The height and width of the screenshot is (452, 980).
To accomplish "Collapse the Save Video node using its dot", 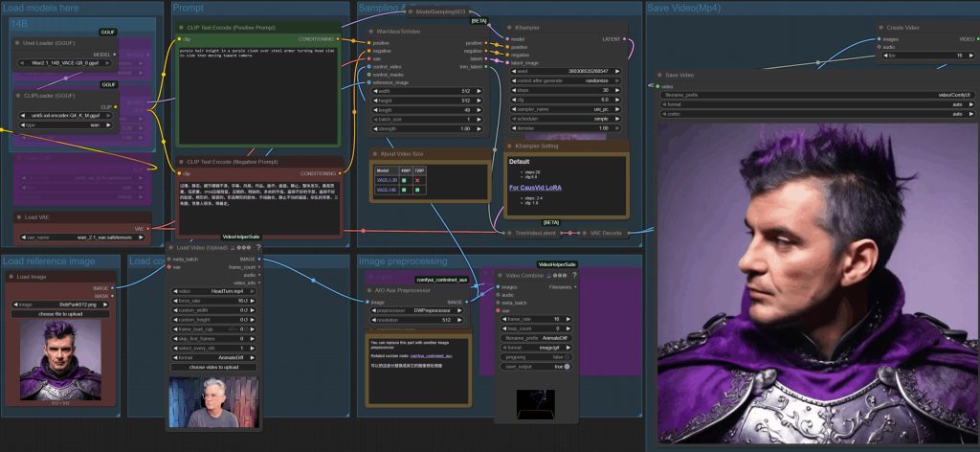I will (658, 74).
